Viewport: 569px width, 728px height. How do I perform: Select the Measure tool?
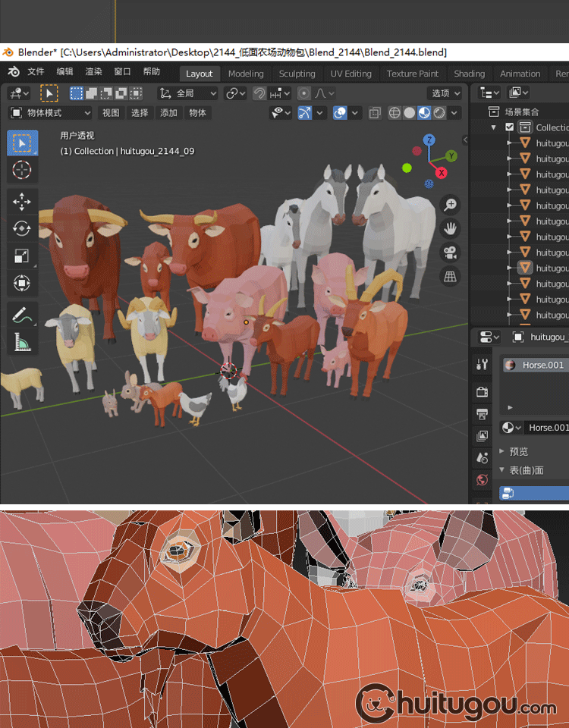[22, 342]
